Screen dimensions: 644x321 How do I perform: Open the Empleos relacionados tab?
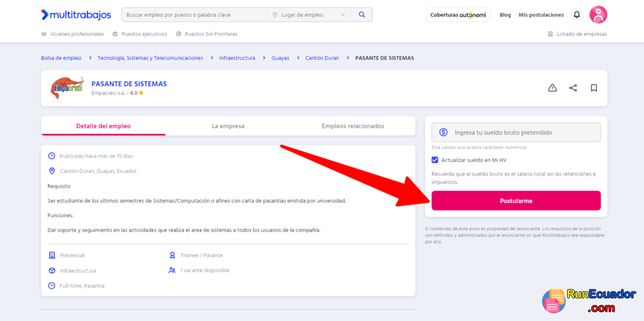(x=353, y=126)
